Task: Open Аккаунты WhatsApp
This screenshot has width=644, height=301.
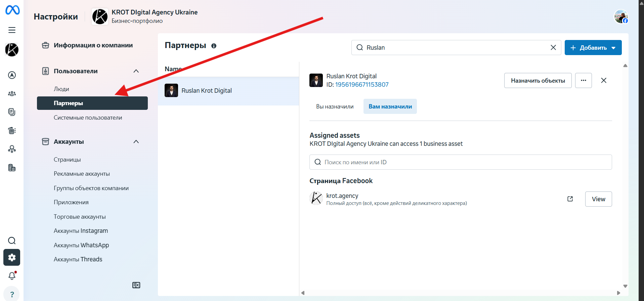Action: click(81, 245)
